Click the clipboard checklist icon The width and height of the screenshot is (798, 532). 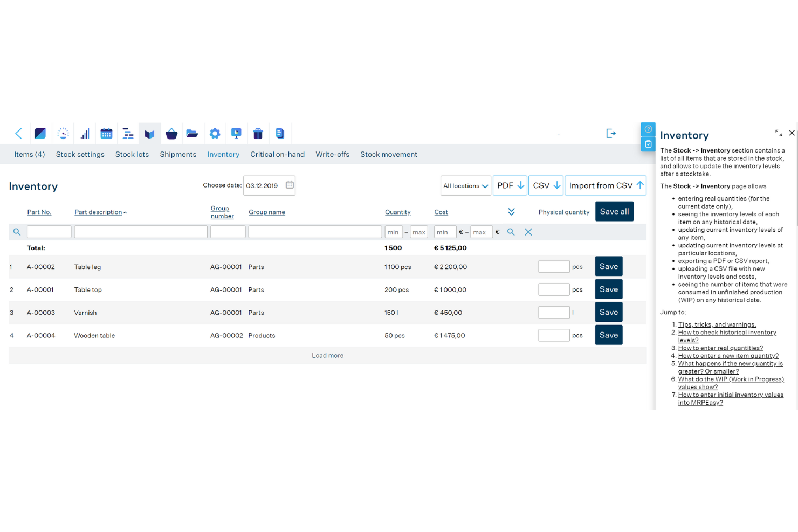click(648, 144)
